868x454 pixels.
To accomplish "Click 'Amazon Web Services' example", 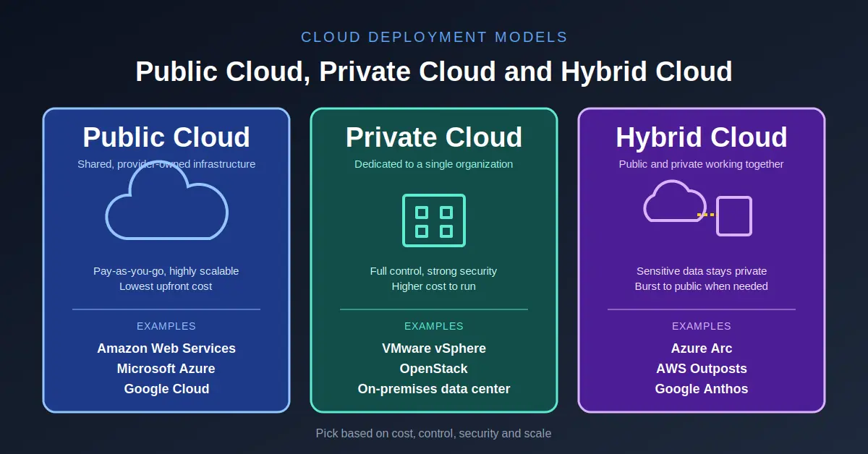I will (x=166, y=348).
